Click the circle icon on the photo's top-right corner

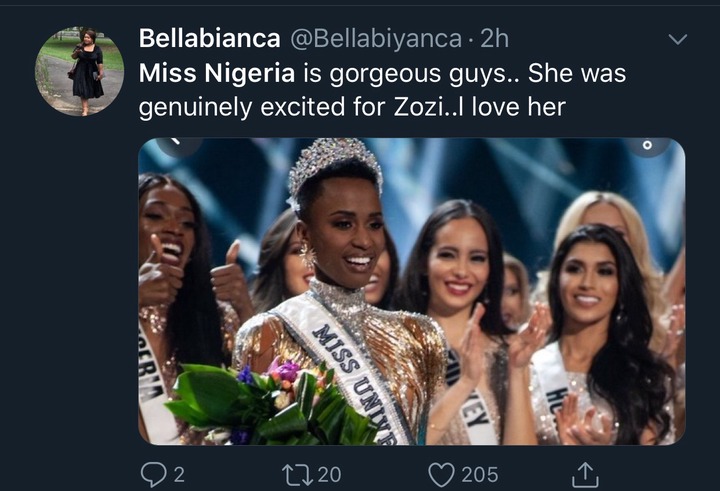pos(647,146)
